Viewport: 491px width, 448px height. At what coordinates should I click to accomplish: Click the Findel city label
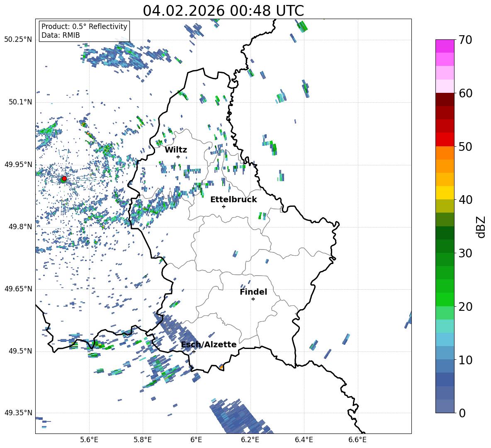[253, 292]
